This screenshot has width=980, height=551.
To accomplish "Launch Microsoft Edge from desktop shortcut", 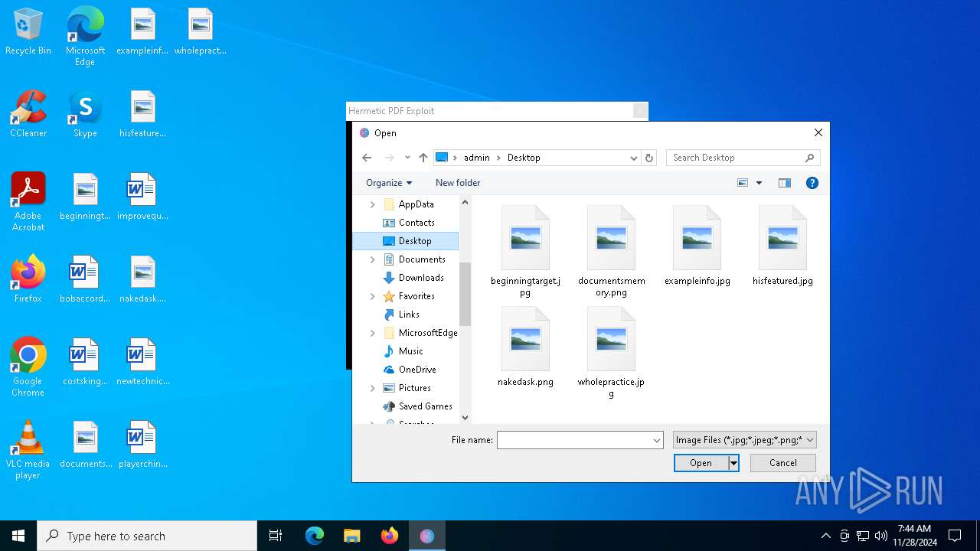I will point(85,36).
